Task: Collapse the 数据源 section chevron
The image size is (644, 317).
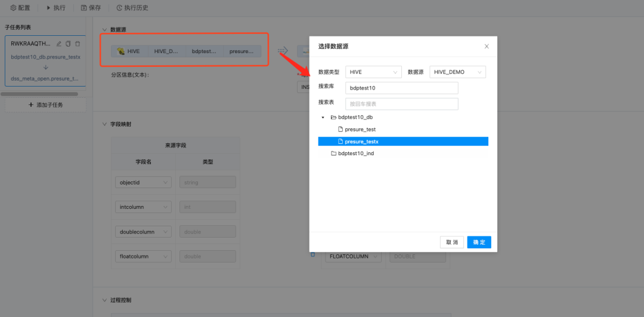Action: [104, 29]
